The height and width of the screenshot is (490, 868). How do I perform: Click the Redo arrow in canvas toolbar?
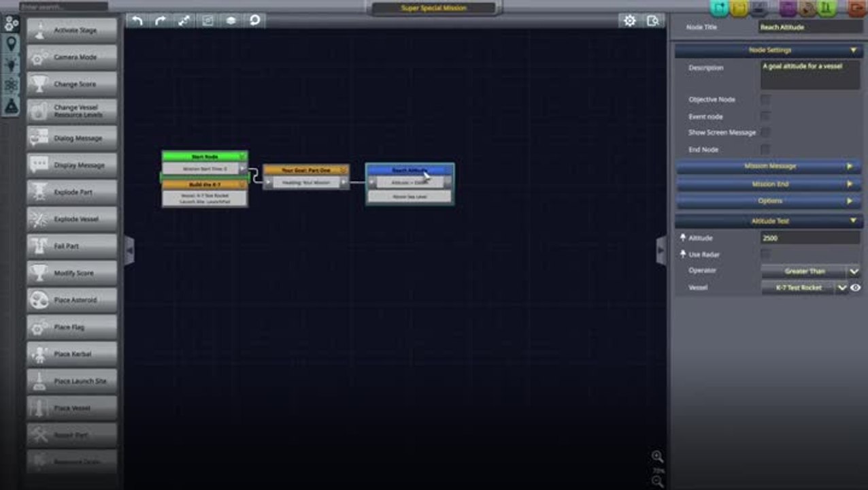click(x=161, y=20)
